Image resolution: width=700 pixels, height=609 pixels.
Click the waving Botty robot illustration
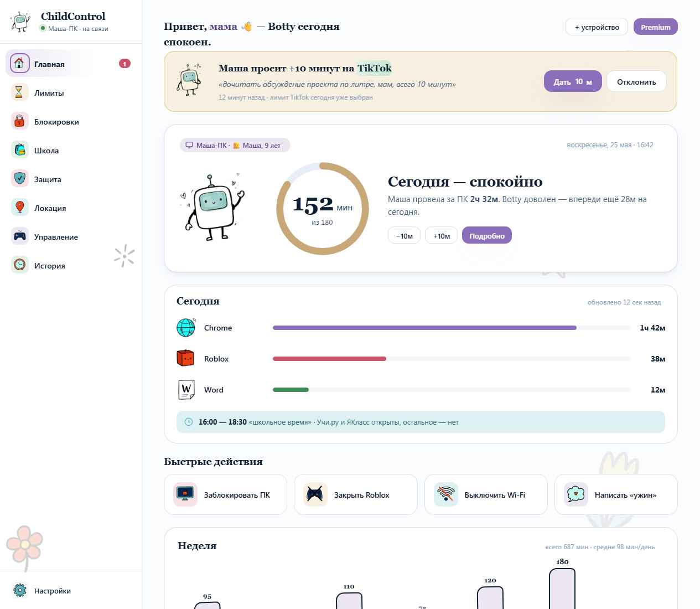pyautogui.click(x=213, y=208)
